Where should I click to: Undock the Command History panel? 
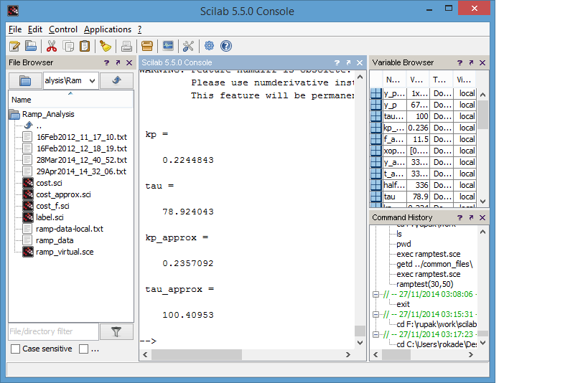pyautogui.click(x=472, y=217)
